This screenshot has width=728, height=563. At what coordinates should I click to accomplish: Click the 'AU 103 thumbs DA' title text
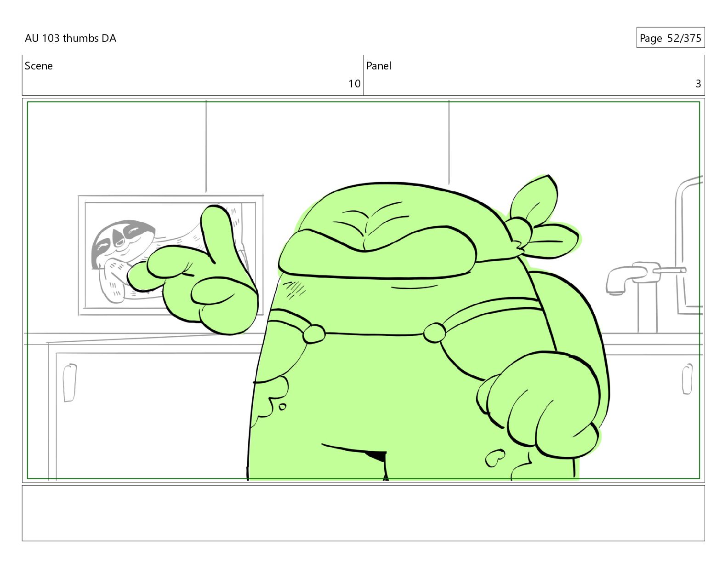click(x=70, y=38)
